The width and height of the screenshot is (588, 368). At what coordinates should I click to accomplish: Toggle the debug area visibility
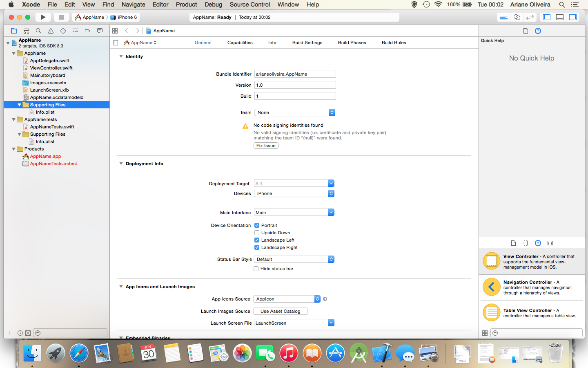(x=559, y=17)
